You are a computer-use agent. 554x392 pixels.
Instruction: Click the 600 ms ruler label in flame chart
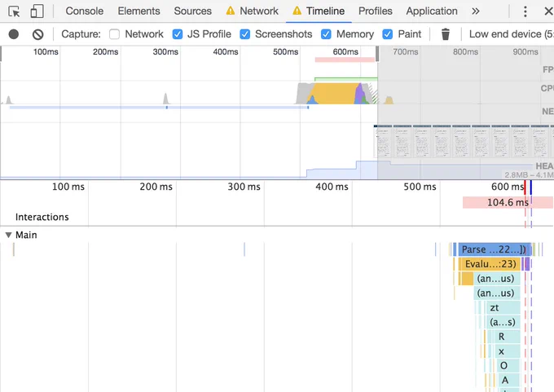(x=508, y=187)
